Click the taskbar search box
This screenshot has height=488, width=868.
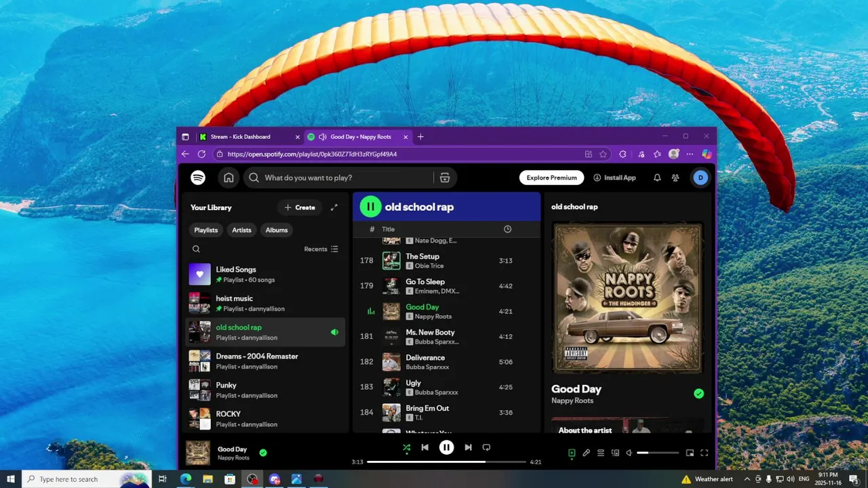tap(86, 479)
